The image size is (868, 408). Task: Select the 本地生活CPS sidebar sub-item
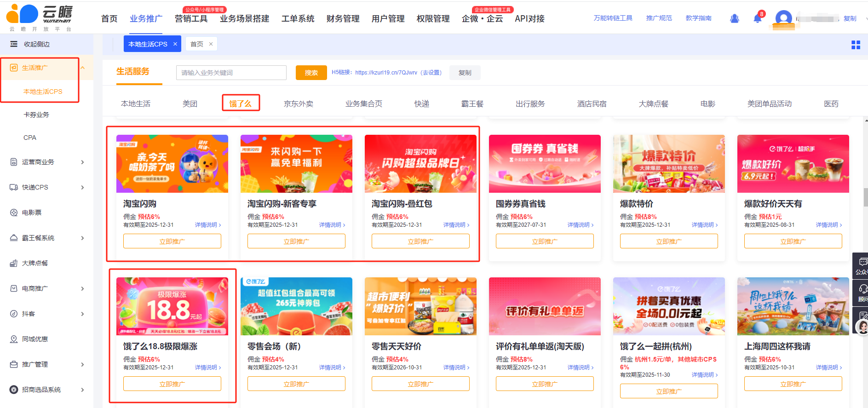(43, 92)
